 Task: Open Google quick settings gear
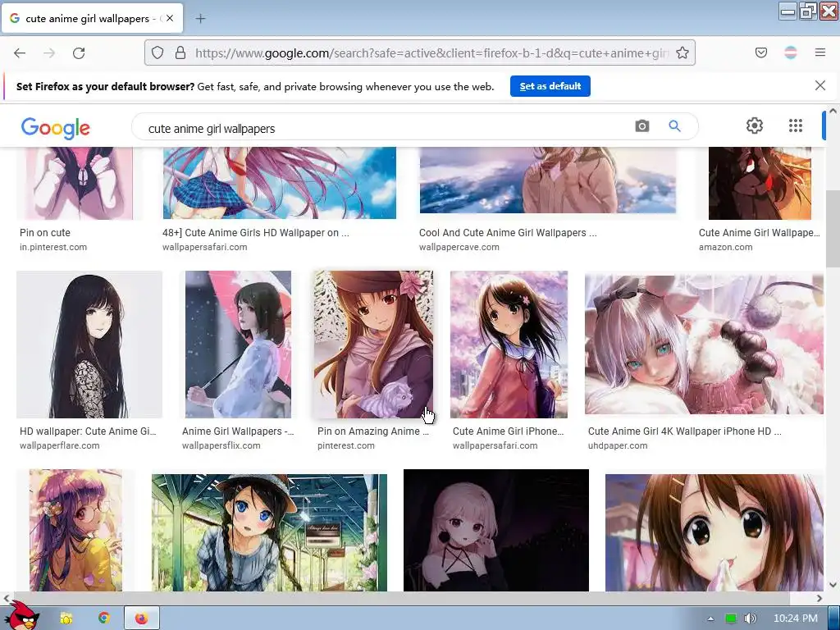pyautogui.click(x=755, y=126)
